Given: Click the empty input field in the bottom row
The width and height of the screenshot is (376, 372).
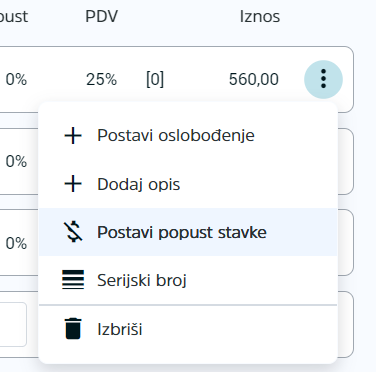Looking at the screenshot, I should (x=13, y=324).
